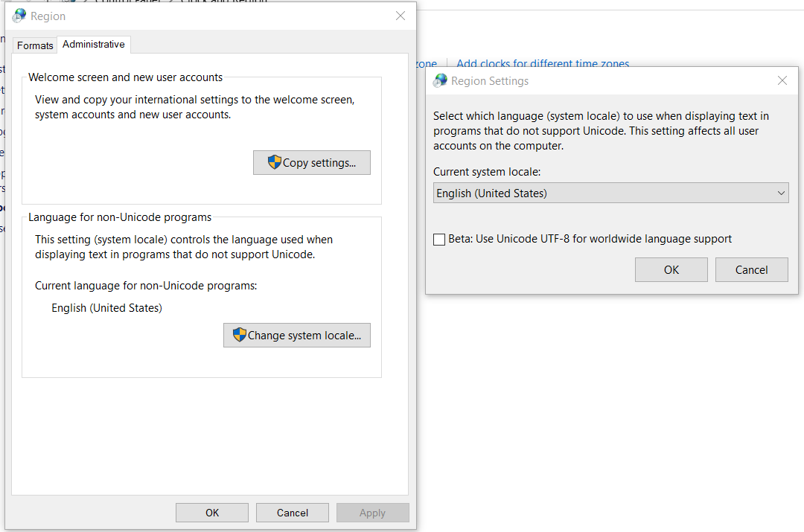
Task: Open the Current system locale dropdown
Action: point(610,193)
